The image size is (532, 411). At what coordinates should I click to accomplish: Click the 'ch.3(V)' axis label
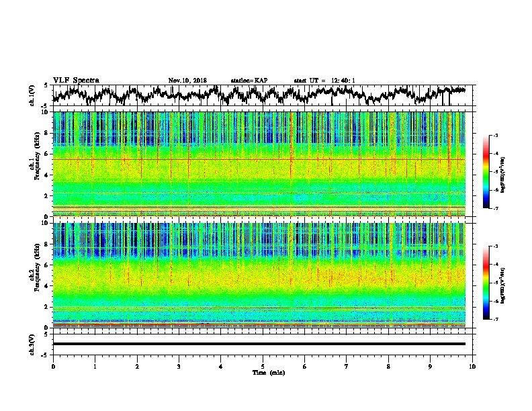click(x=32, y=345)
